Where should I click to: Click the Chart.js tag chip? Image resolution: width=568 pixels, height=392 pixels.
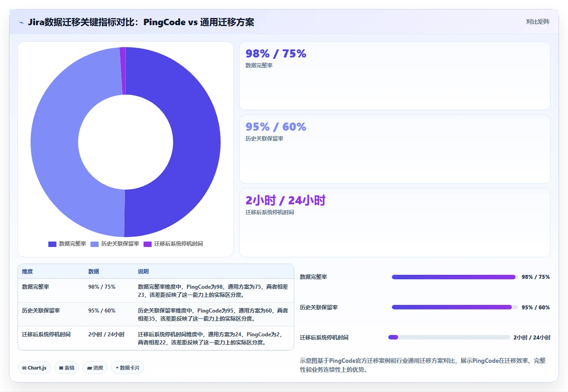[x=35, y=368]
